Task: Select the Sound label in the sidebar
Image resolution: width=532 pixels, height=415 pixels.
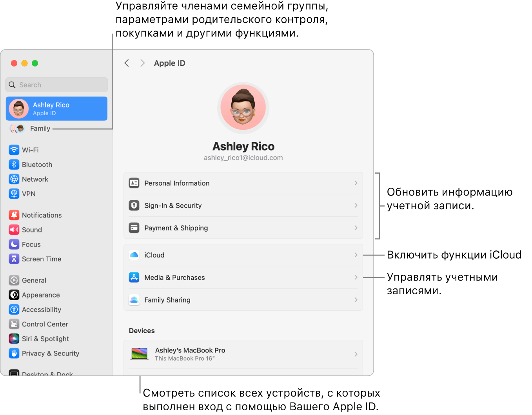Action: [32, 230]
